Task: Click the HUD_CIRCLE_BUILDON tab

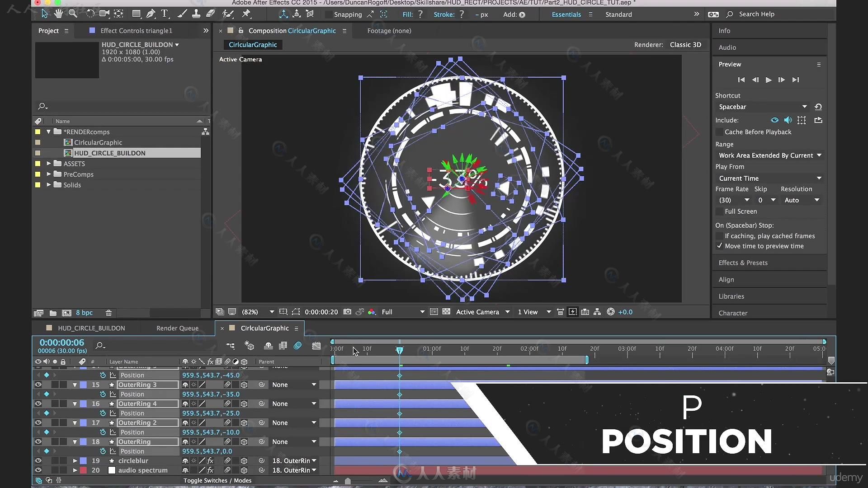Action: pyautogui.click(x=91, y=328)
